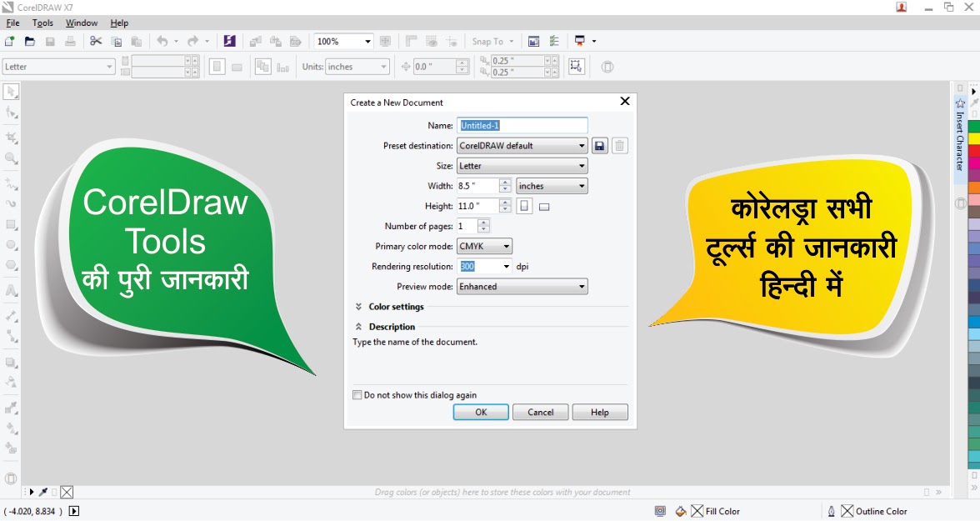Click the Export icon in toolbar
Screen dimensions: 980x521
click(276, 42)
